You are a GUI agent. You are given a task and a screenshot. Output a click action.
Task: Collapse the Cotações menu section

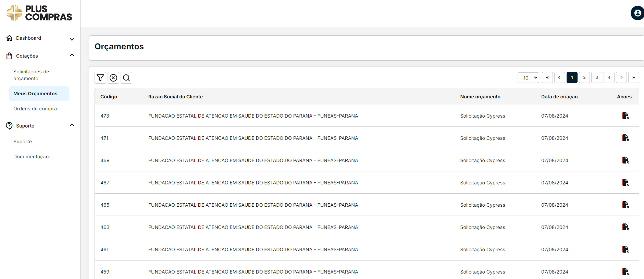(72, 55)
